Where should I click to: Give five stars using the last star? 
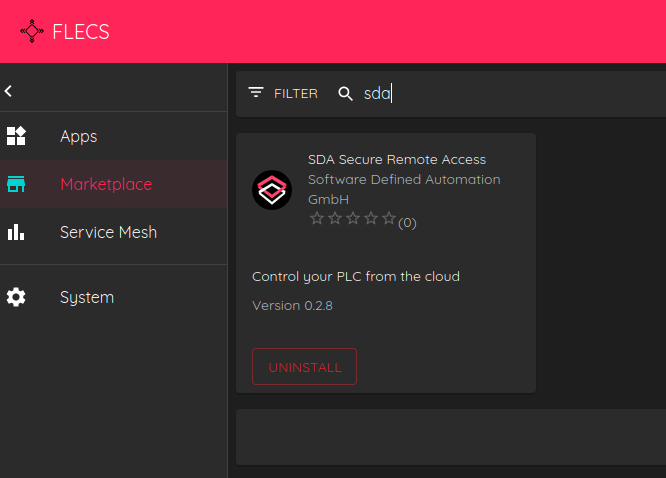(x=389, y=219)
